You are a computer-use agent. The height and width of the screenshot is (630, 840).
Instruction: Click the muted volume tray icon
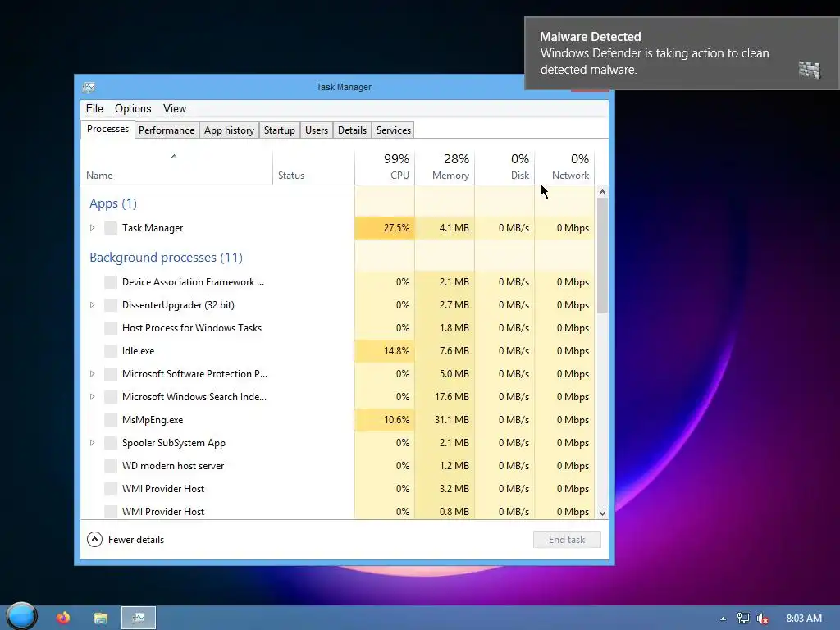pos(763,619)
